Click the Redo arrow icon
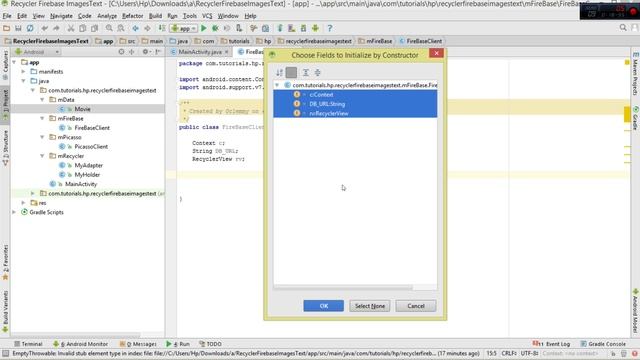640x360 pixels. click(x=56, y=28)
